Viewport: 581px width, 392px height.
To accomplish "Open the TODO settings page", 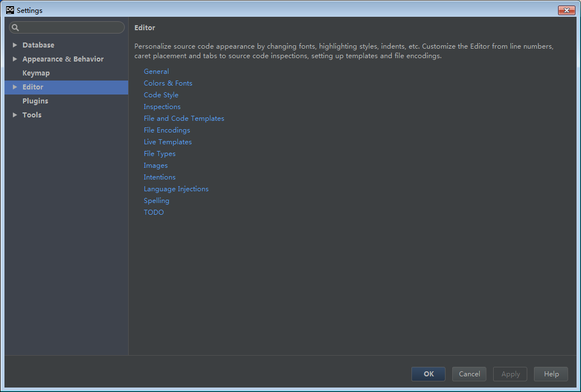I will pos(153,212).
